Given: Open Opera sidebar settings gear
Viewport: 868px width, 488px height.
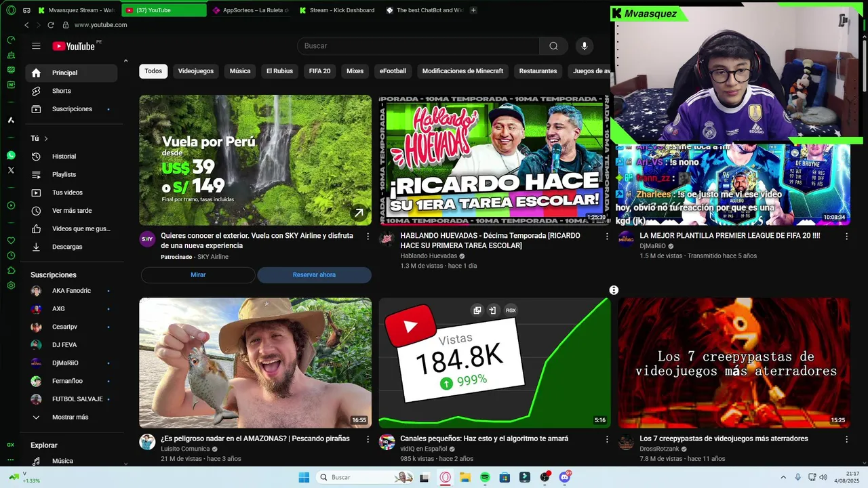Looking at the screenshot, I should (x=11, y=285).
